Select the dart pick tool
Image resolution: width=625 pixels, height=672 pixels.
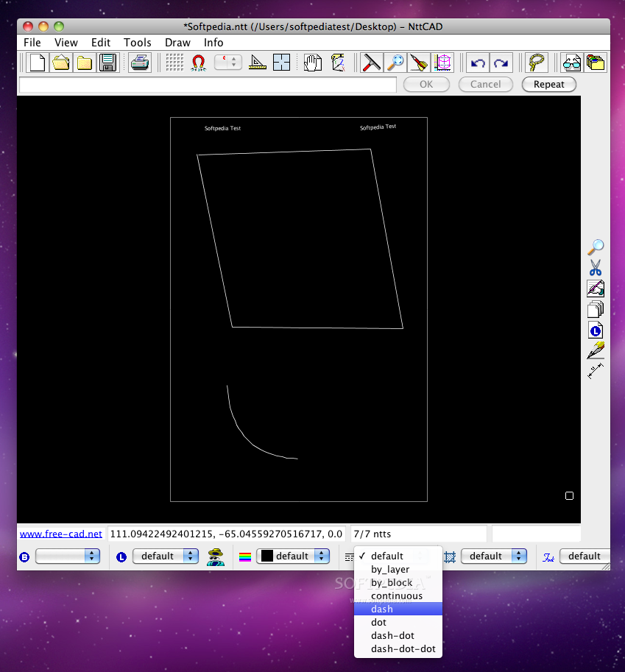click(x=418, y=63)
